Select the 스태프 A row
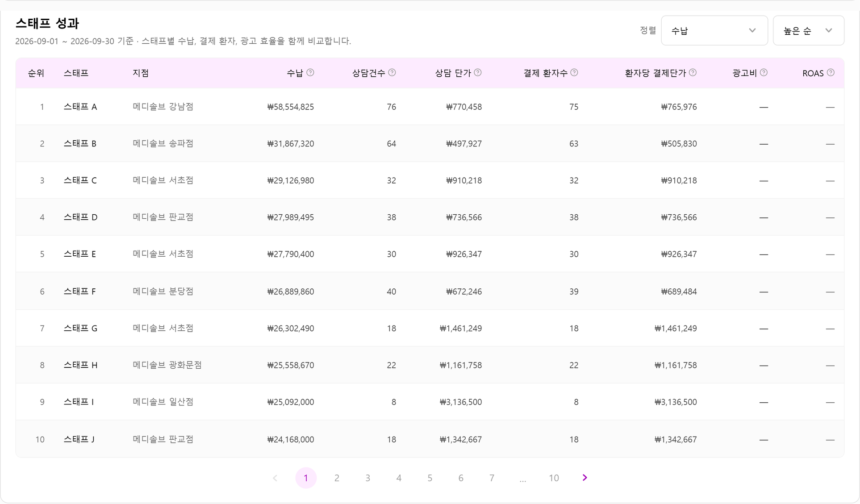860x504 pixels. 430,107
